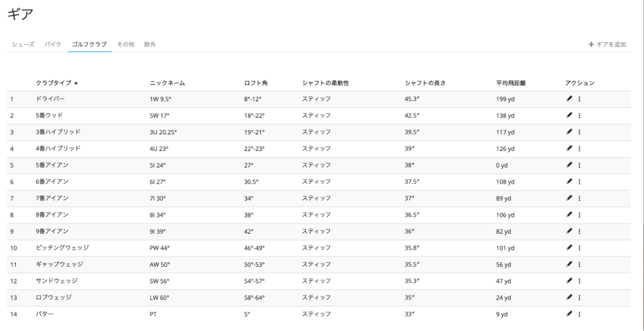This screenshot has width=644, height=331.
Task: Click the ギアを追加 button
Action: click(x=607, y=44)
